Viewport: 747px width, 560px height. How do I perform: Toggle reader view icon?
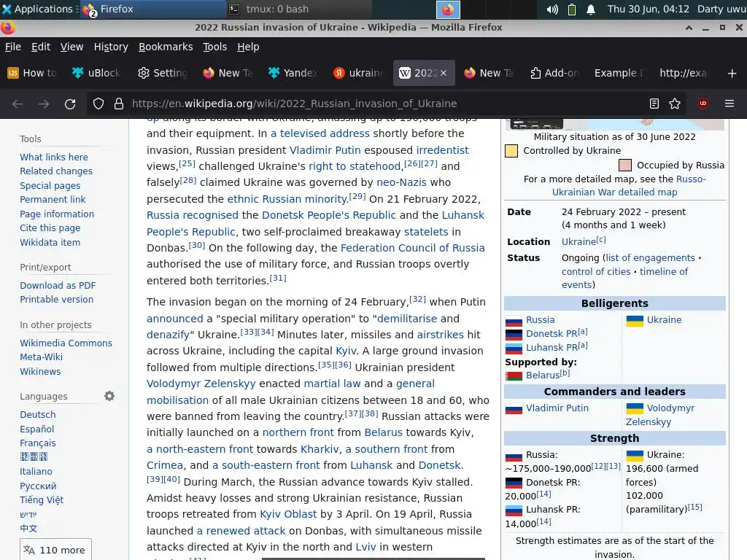click(x=654, y=104)
